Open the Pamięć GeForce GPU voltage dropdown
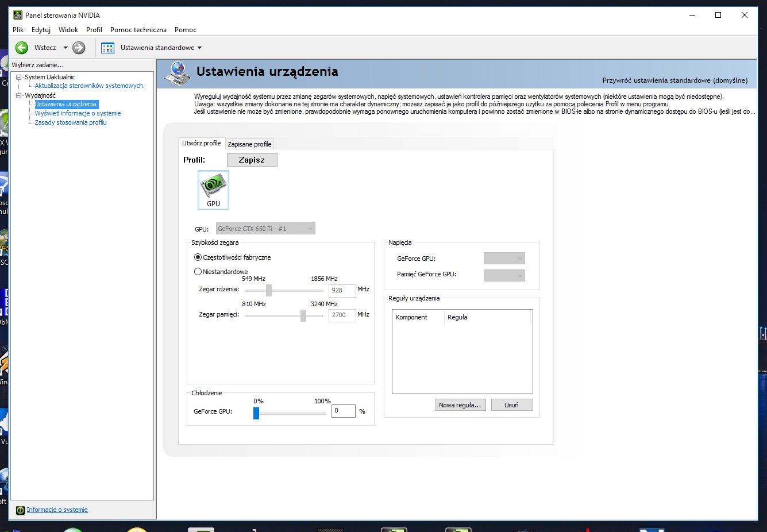This screenshot has height=532, width=767. [x=504, y=275]
